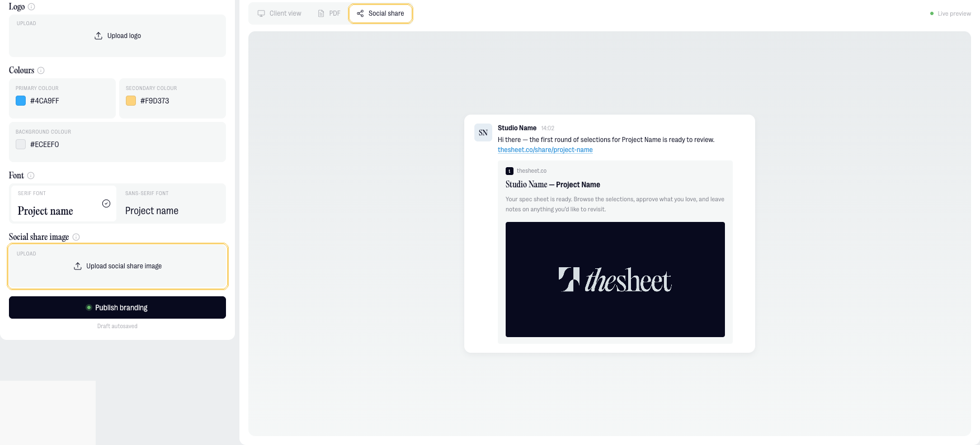Edit primary colour hex #4CA9FF

click(x=45, y=101)
